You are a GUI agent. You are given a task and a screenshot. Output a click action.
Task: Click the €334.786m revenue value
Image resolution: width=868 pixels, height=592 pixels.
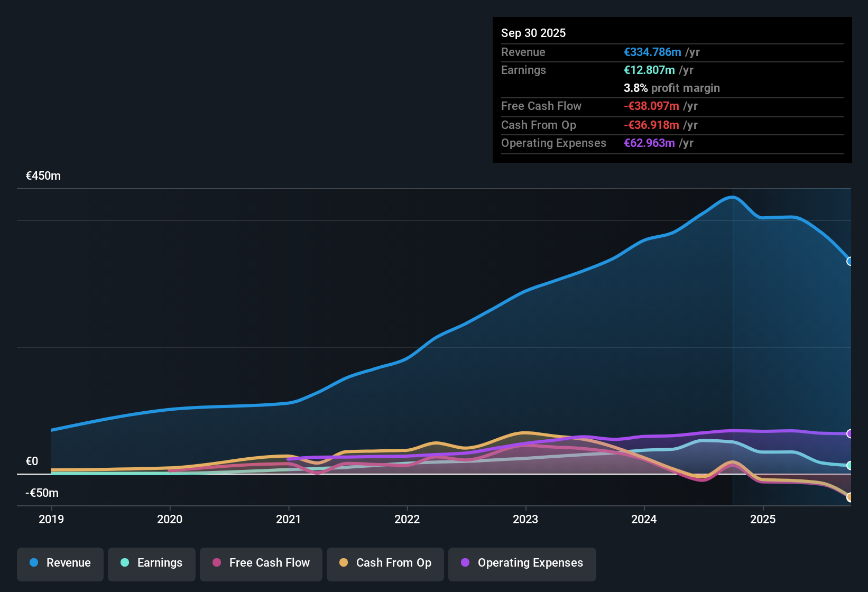point(652,52)
